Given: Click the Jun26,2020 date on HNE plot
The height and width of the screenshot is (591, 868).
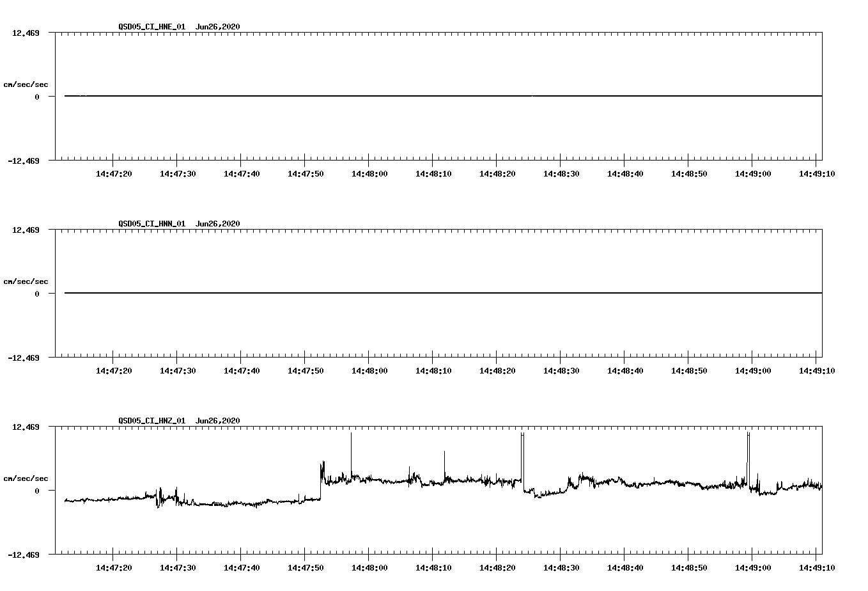Looking at the screenshot, I should coord(218,26).
